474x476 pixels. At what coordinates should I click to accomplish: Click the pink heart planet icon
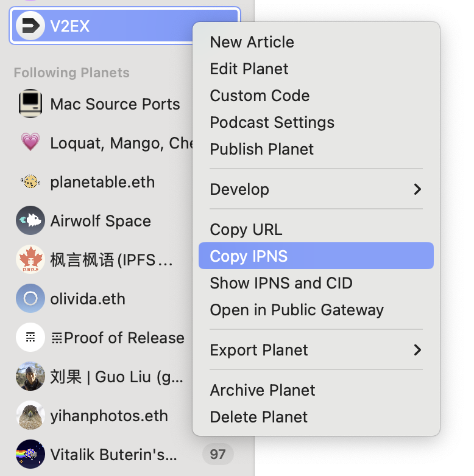[30, 143]
